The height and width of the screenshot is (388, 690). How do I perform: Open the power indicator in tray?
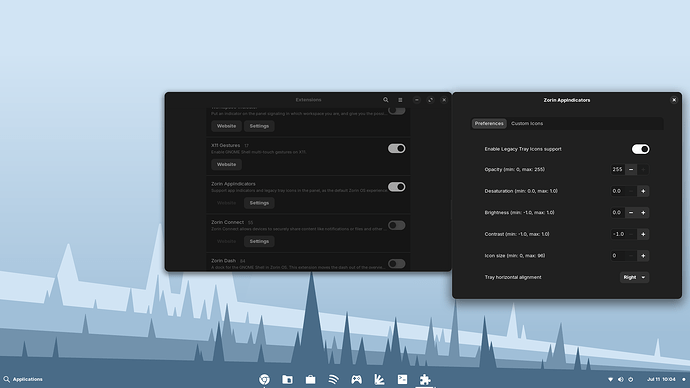[631, 379]
